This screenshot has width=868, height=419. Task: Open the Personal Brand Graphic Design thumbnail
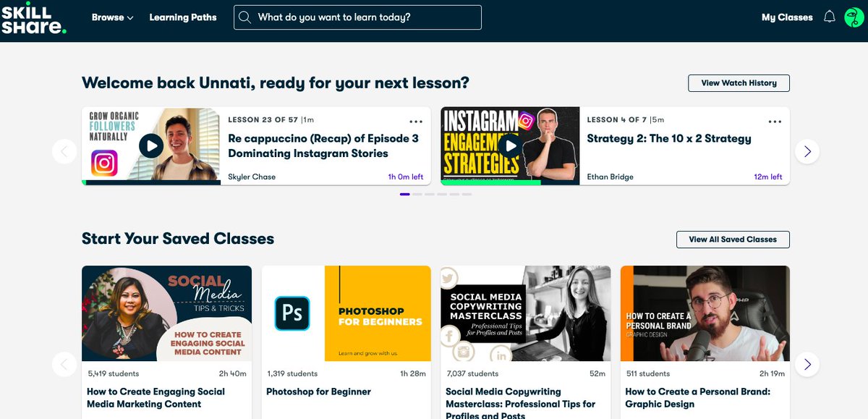click(705, 313)
